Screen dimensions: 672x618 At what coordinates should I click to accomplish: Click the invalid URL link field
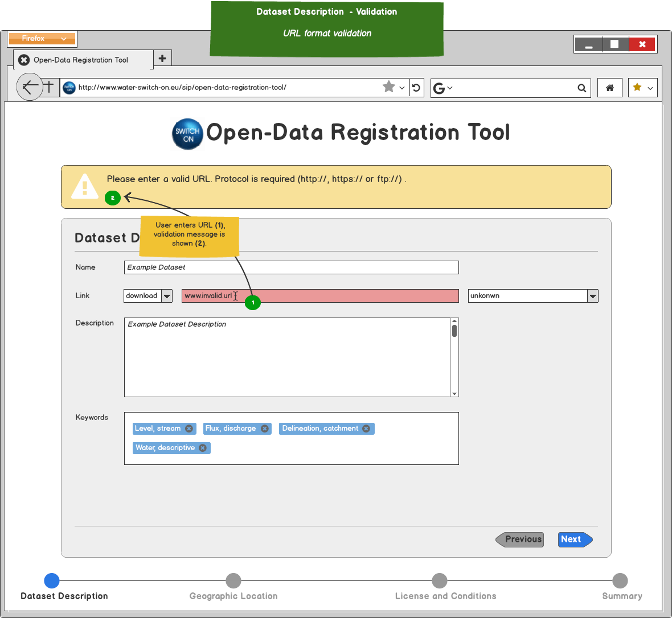click(x=320, y=296)
